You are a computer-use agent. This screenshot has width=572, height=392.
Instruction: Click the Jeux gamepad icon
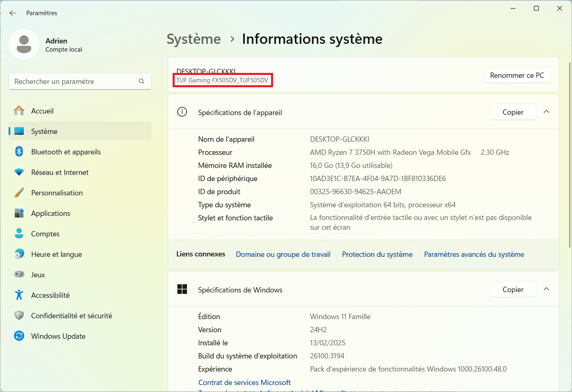point(19,274)
